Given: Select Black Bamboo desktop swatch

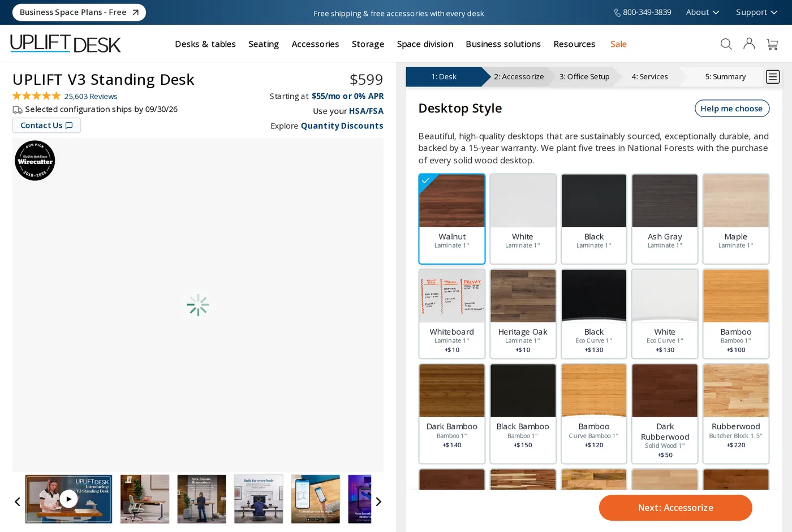Looking at the screenshot, I should (x=523, y=414).
